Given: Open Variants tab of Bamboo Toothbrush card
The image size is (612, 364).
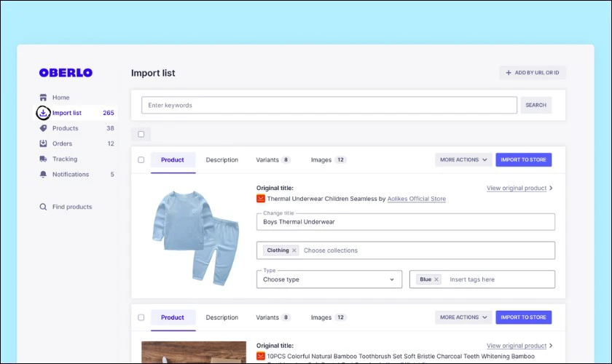Looking at the screenshot, I should click(x=272, y=317).
